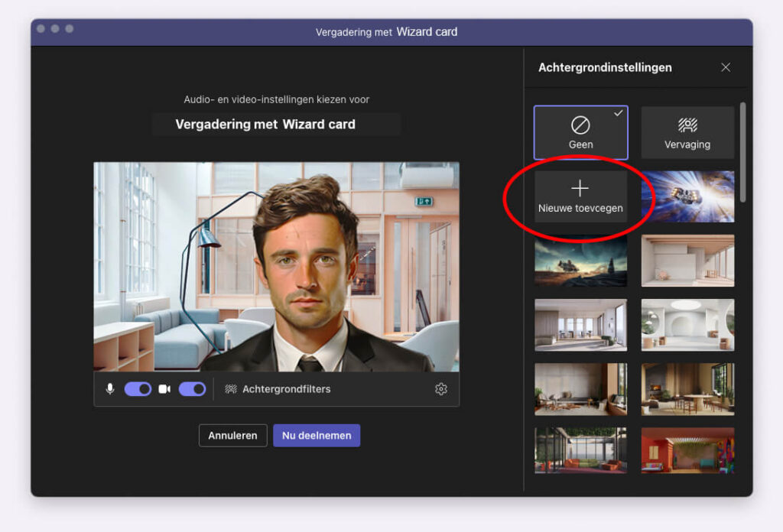Choose the desert night scene background
This screenshot has width=783, height=532.
click(x=580, y=261)
